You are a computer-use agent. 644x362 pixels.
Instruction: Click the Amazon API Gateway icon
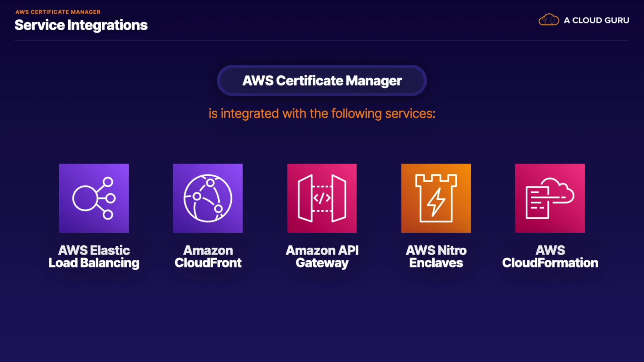coord(322,198)
